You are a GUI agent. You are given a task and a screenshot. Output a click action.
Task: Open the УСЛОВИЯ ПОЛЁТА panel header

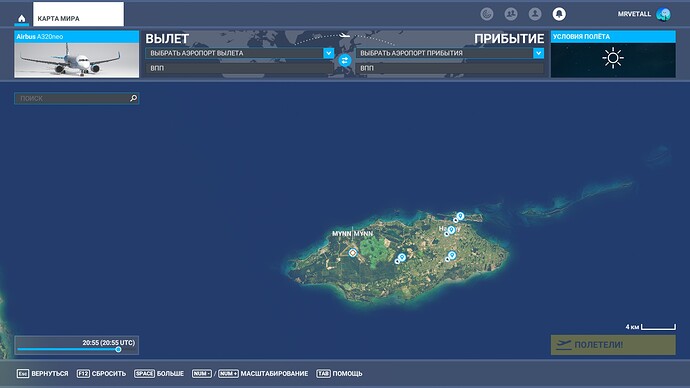(613, 37)
